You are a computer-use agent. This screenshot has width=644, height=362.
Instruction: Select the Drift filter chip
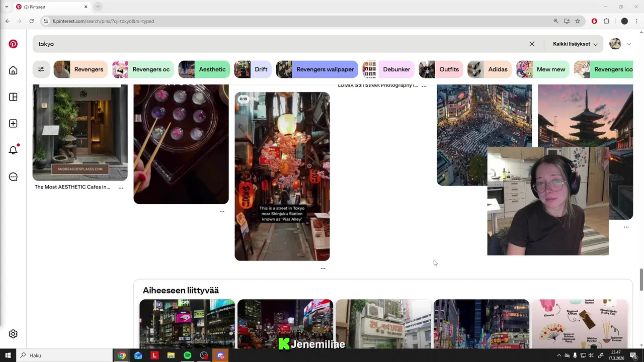pyautogui.click(x=253, y=69)
